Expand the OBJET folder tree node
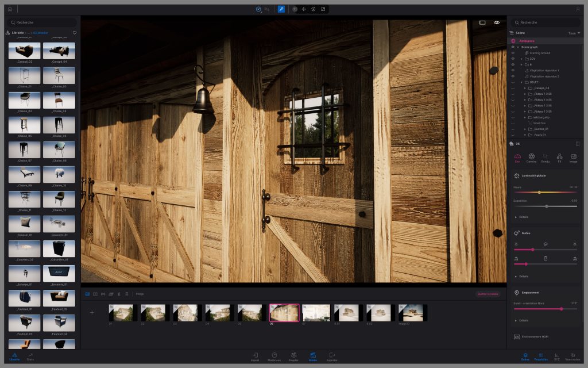 pyautogui.click(x=521, y=82)
